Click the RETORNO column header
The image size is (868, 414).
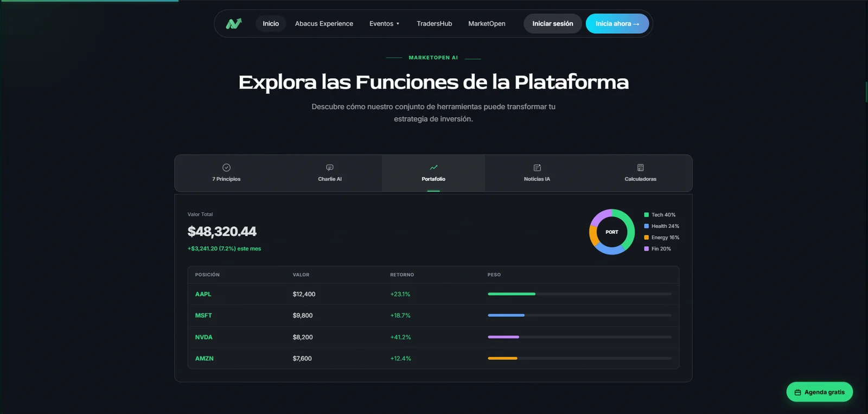tap(402, 275)
